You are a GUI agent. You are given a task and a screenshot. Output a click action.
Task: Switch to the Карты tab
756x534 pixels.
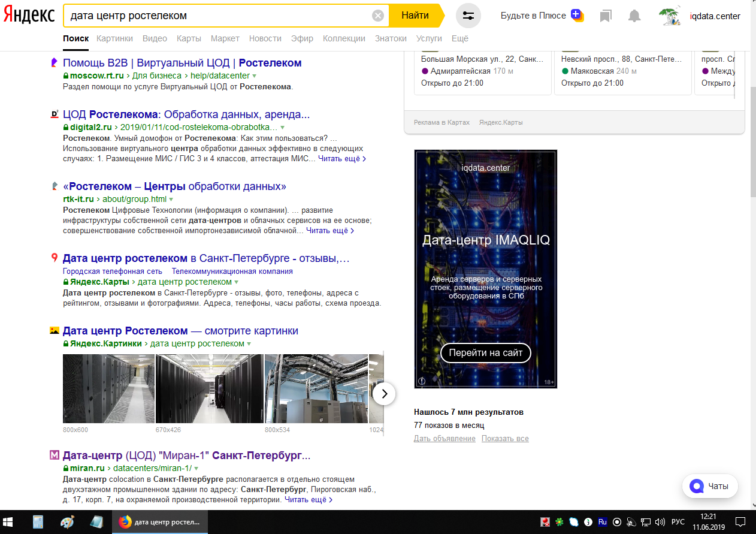pos(189,38)
